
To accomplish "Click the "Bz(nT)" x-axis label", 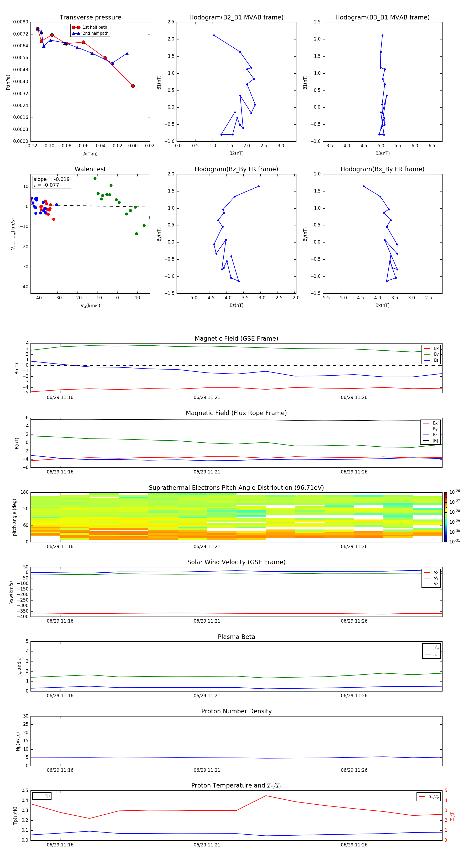I will pos(236,305).
